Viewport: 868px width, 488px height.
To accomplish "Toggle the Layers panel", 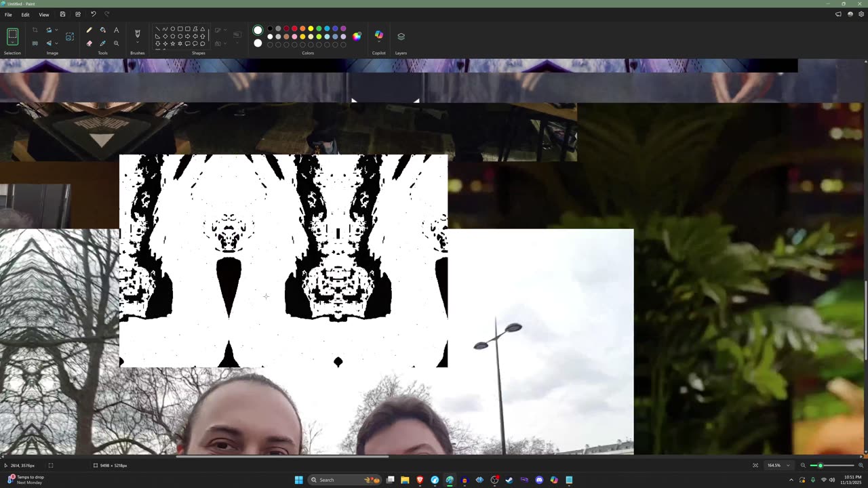I will point(401,36).
